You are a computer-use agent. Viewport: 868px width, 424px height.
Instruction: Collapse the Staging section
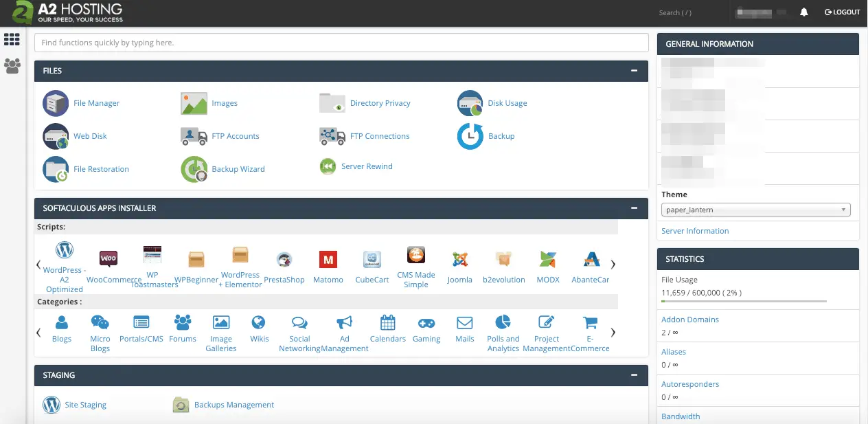tap(635, 375)
